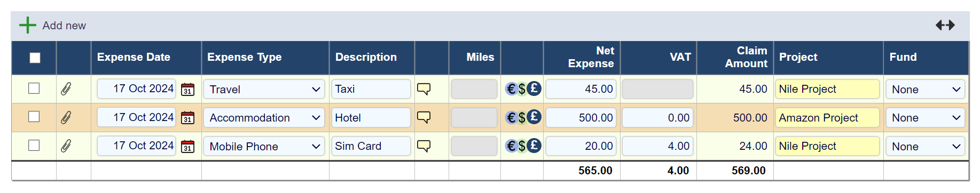This screenshot has width=980, height=193.
Task: Click the Add new link
Action: (64, 26)
